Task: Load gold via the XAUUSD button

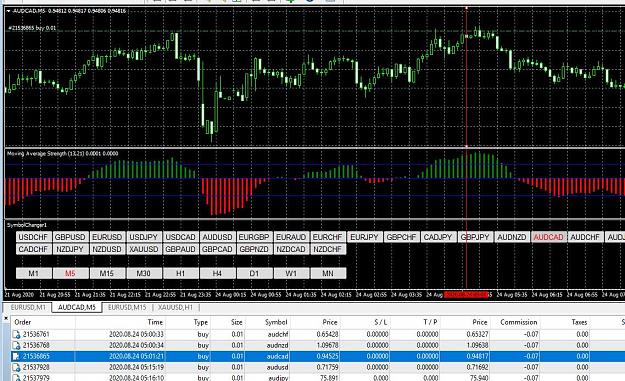Action: coord(144,249)
